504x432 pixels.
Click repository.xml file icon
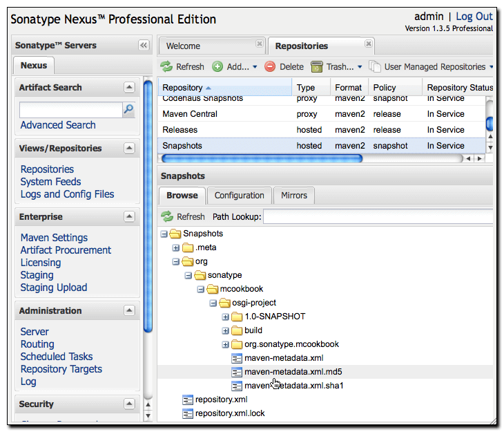(188, 400)
